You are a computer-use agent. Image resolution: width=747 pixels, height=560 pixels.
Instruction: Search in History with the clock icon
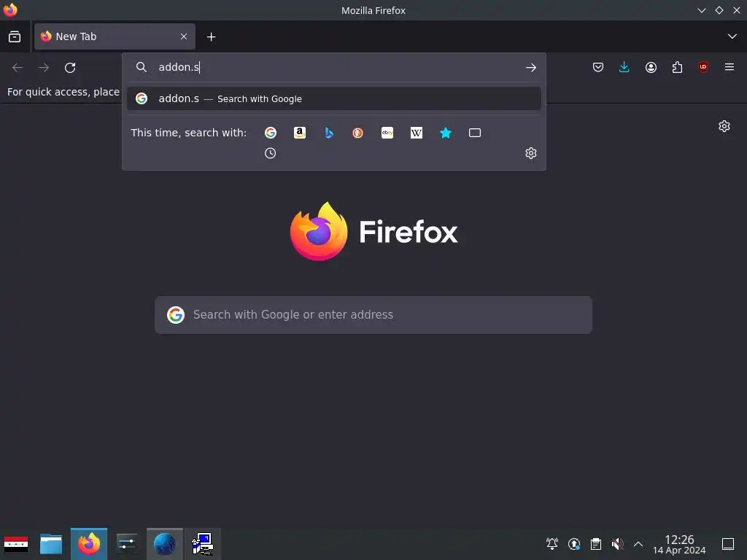tap(270, 153)
